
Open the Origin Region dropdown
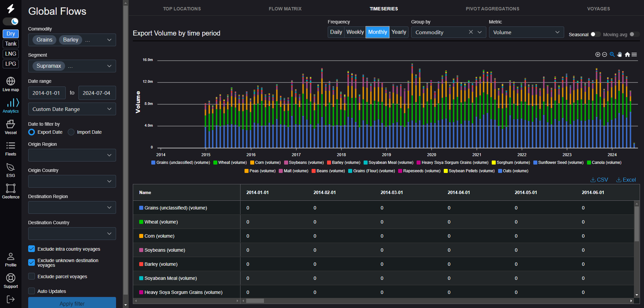[x=72, y=155]
